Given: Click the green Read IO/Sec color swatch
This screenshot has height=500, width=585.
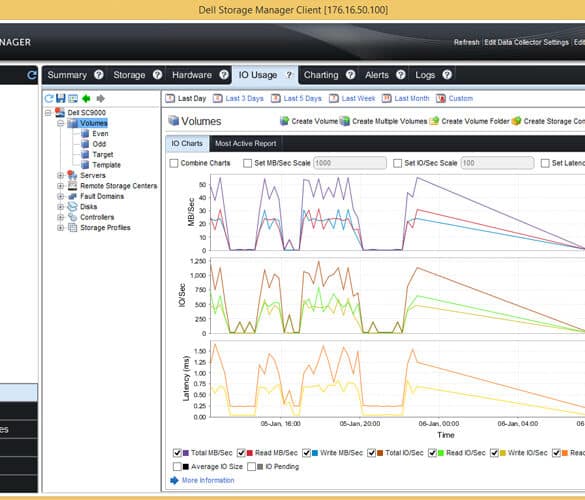Looking at the screenshot, I should coord(441,453).
